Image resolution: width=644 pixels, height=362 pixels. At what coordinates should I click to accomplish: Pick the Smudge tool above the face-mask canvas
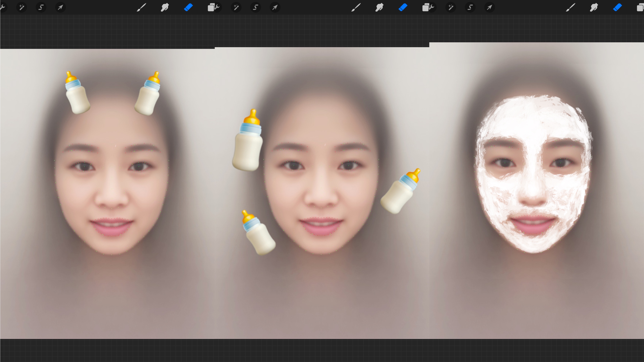tap(594, 8)
